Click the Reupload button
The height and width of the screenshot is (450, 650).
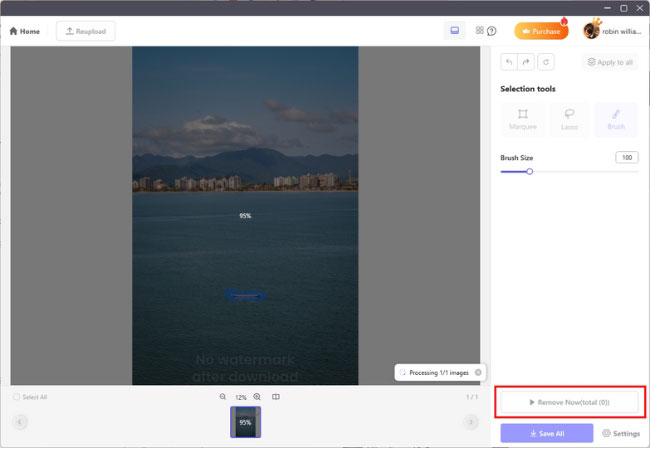(x=86, y=31)
